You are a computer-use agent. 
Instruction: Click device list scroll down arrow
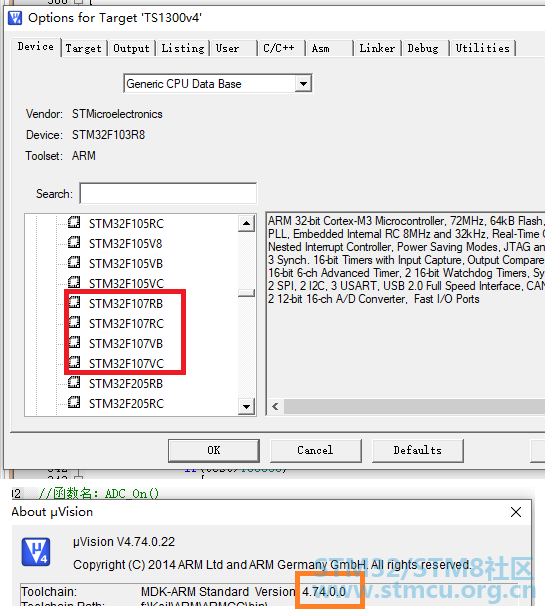click(246, 407)
